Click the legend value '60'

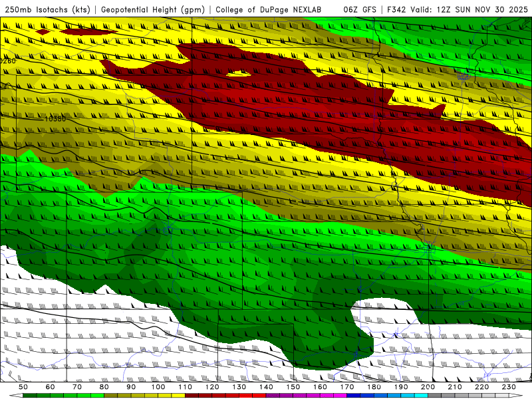point(51,387)
